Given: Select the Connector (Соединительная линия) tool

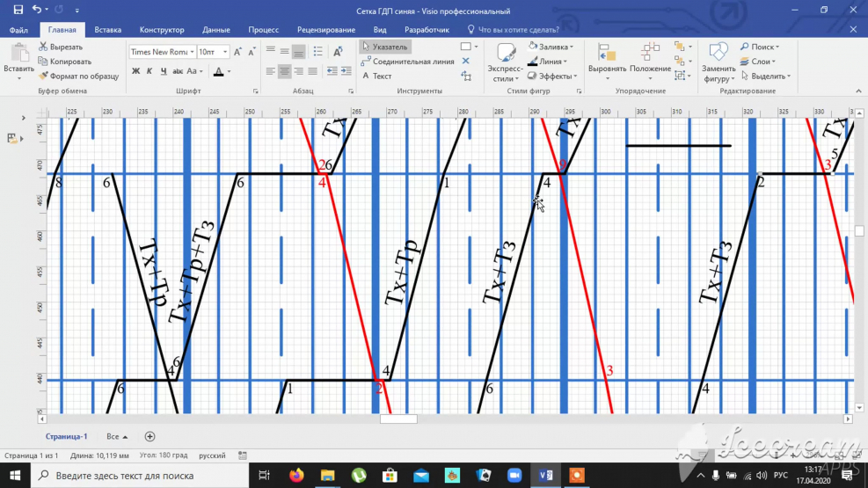Looking at the screenshot, I should coord(407,62).
